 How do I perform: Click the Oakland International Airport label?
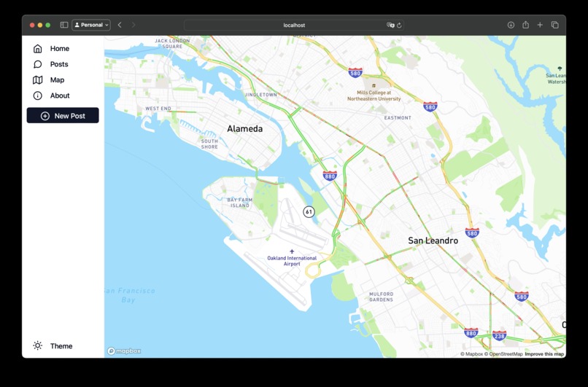292,261
